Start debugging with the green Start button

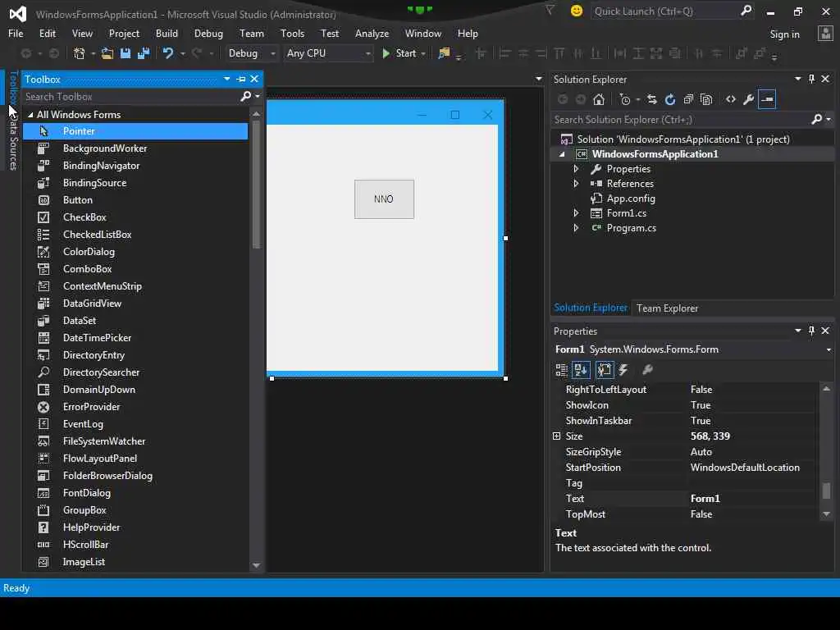tap(400, 53)
